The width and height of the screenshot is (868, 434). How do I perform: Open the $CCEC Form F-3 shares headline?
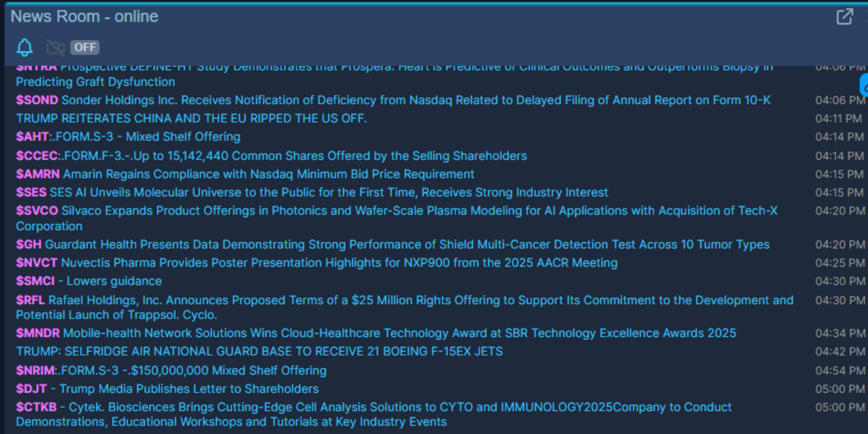(x=272, y=156)
